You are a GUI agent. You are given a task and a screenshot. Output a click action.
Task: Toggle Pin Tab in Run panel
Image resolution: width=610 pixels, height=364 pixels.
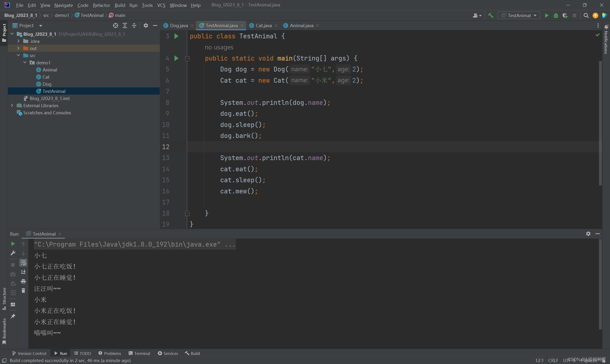tap(13, 316)
